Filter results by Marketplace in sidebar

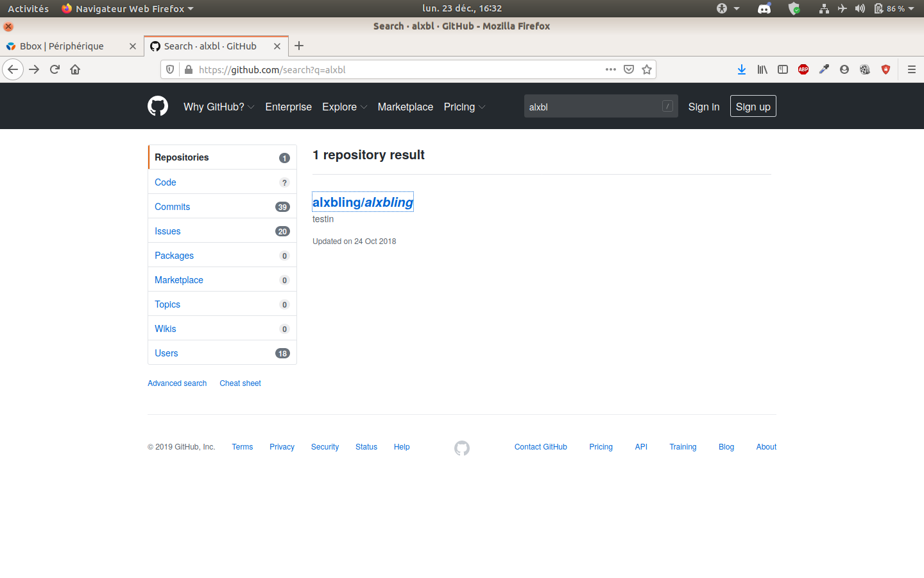[x=222, y=279]
